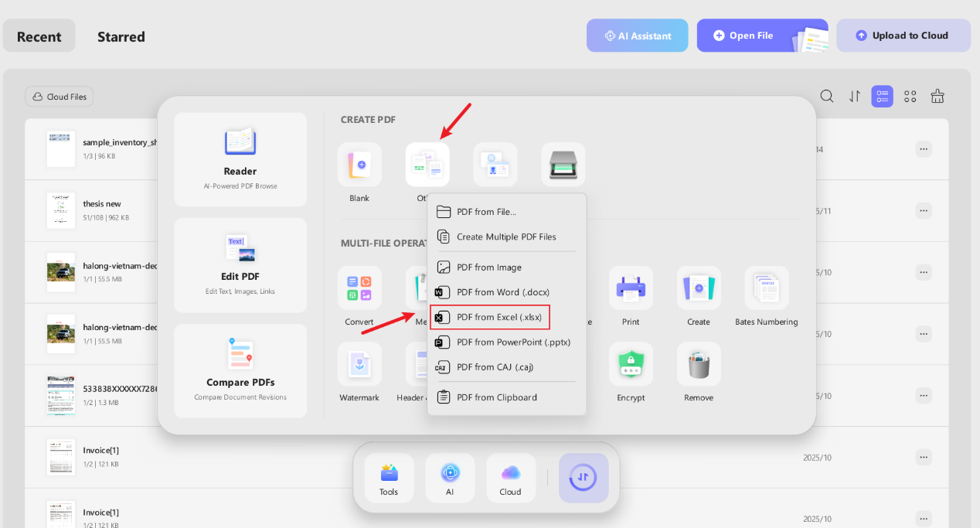
Task: Switch to grid view
Action: click(910, 96)
